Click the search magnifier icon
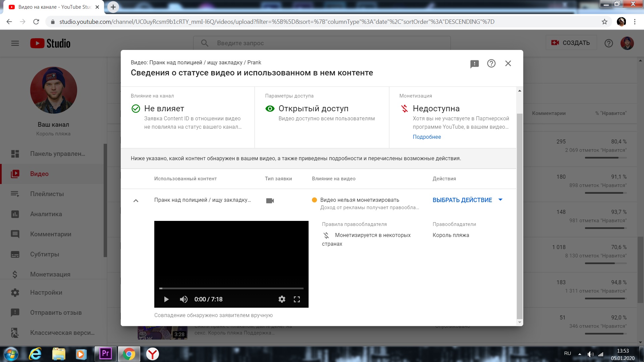Image resolution: width=644 pixels, height=362 pixels. pyautogui.click(x=205, y=43)
